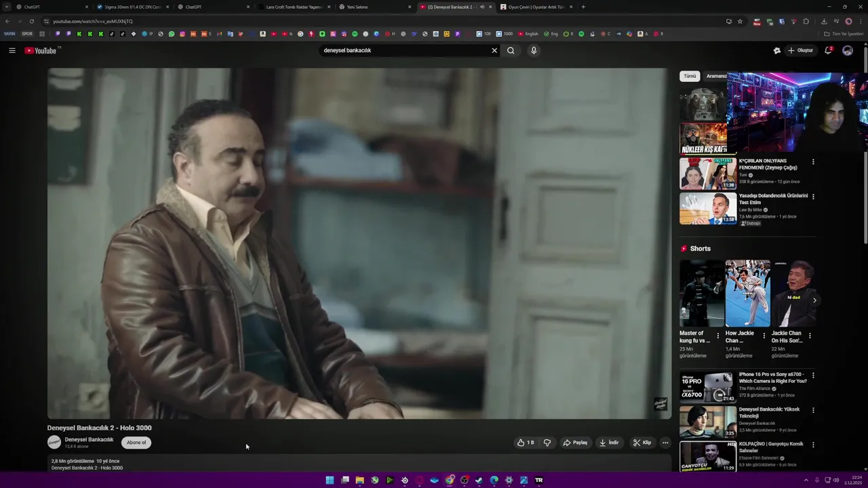The height and width of the screenshot is (488, 868).
Task: Click the browser back arrow
Action: pyautogui.click(x=7, y=21)
